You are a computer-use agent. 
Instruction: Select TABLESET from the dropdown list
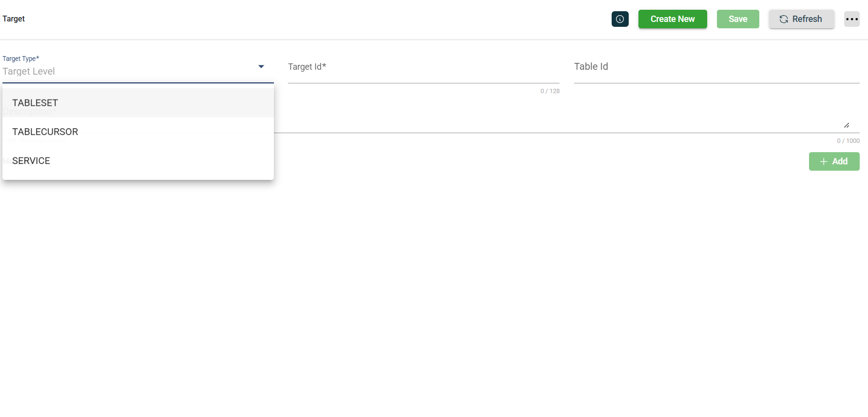click(x=35, y=103)
